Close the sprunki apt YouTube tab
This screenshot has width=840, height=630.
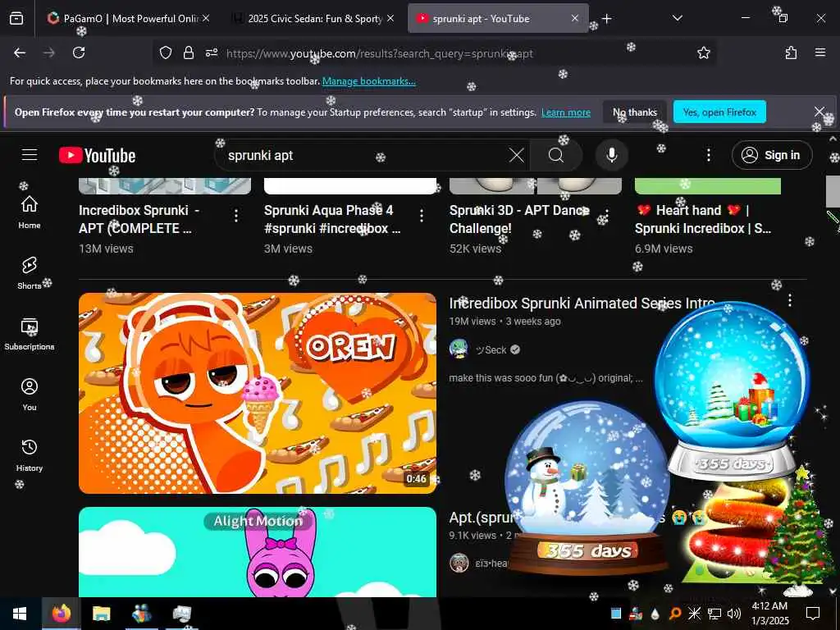[575, 18]
